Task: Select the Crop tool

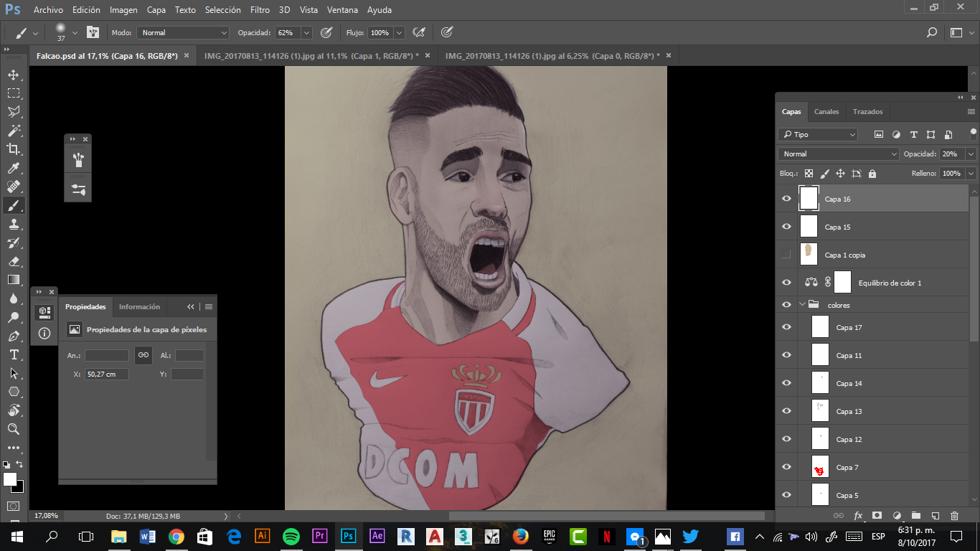Action: coord(13,149)
